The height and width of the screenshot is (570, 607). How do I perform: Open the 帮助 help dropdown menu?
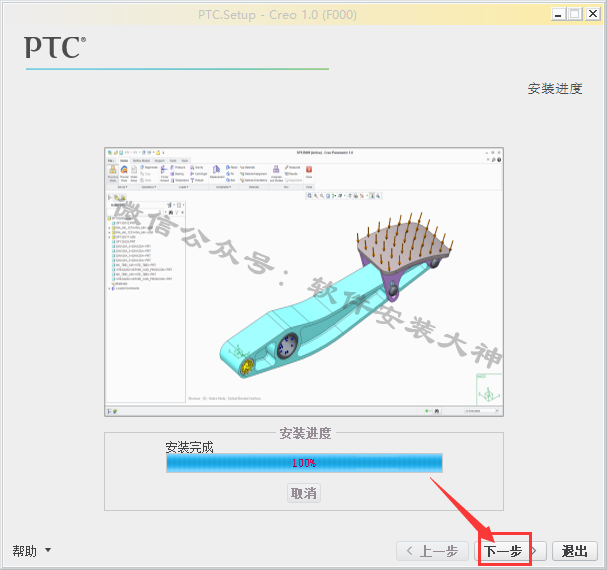point(32,551)
